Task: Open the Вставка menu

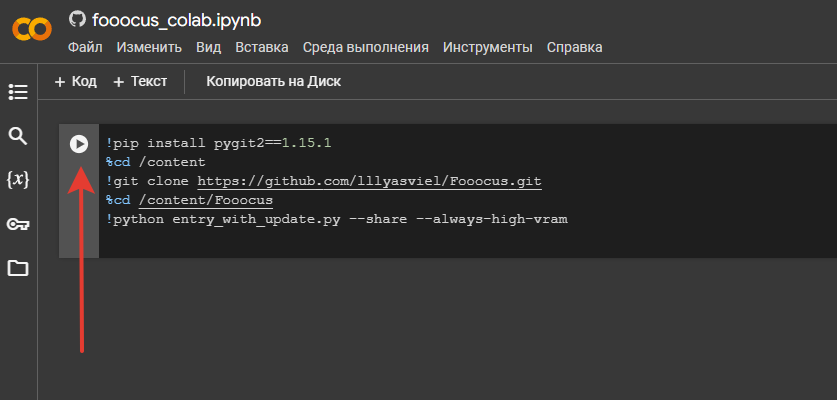Action: pyautogui.click(x=262, y=48)
